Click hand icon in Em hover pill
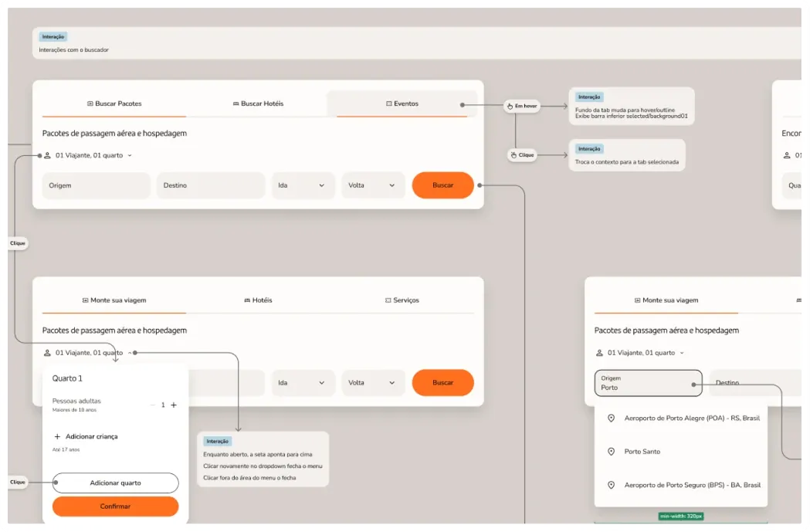 (510, 106)
